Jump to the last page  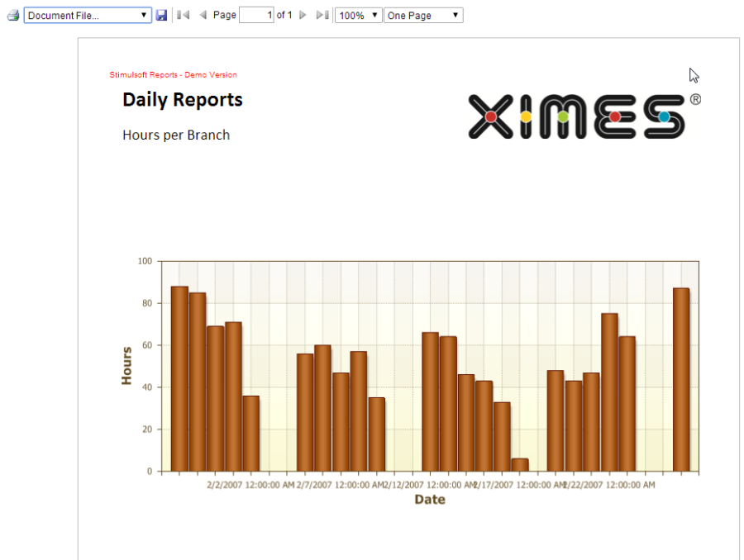click(x=322, y=15)
